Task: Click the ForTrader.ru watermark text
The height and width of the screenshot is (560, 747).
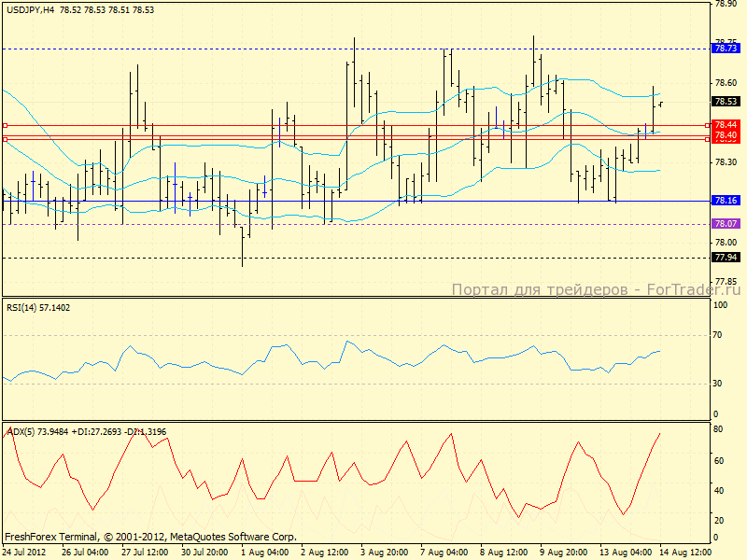Action: coord(596,290)
